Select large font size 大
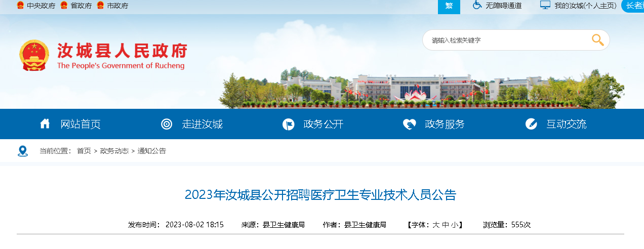644x249 pixels. pos(435,225)
